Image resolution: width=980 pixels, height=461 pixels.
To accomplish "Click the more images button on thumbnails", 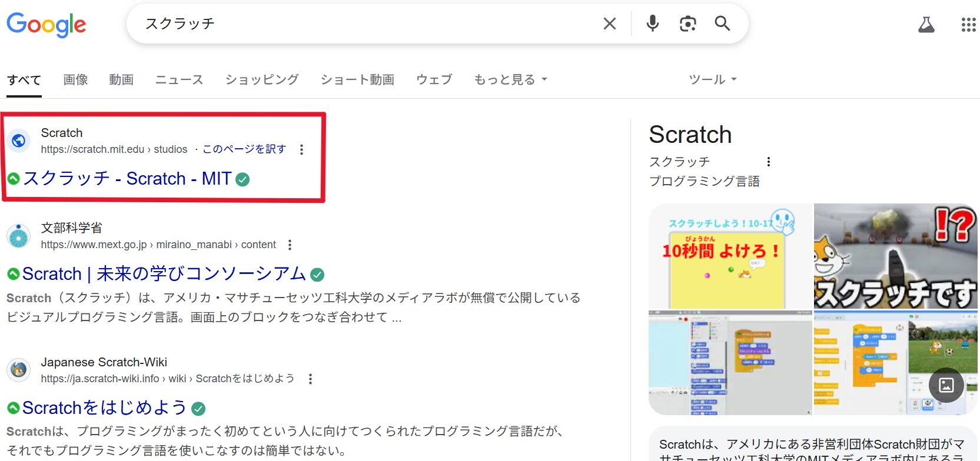I will point(946,385).
